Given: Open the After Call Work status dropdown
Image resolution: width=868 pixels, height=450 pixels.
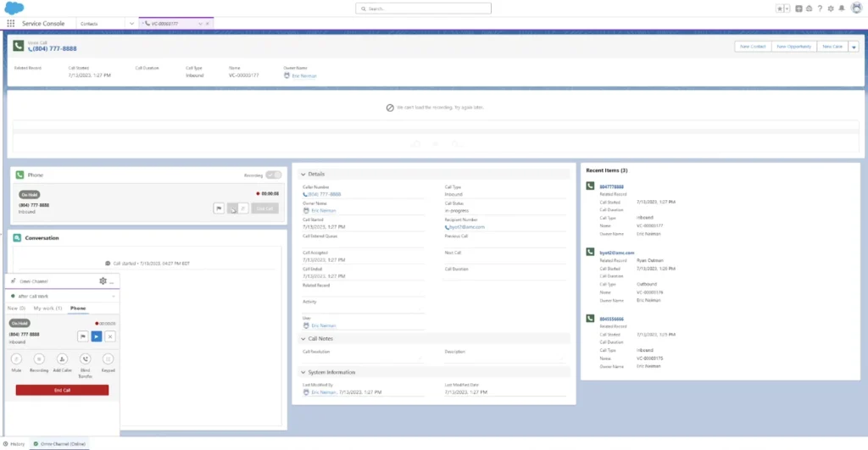Looking at the screenshot, I should (114, 297).
